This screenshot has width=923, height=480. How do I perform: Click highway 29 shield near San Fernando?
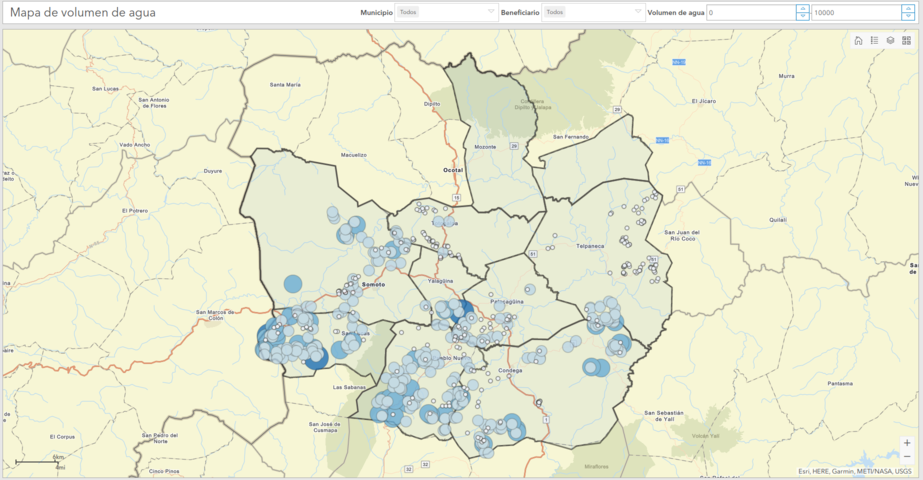click(618, 109)
